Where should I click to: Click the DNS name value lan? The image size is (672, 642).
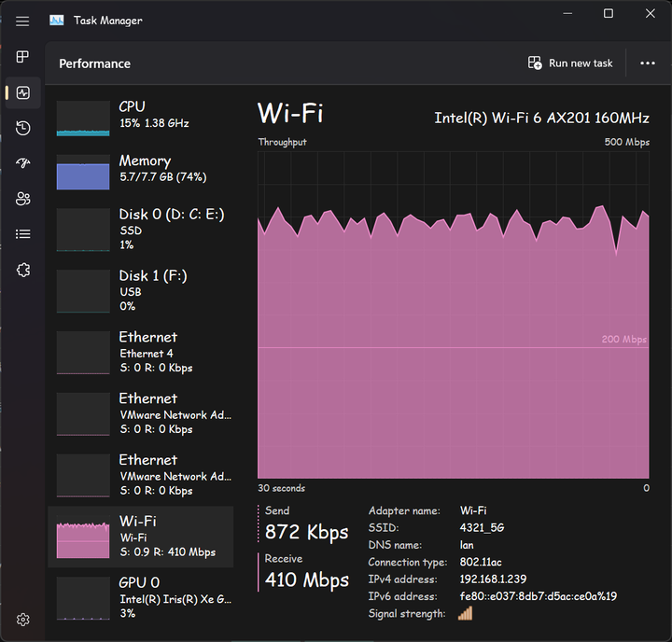467,545
